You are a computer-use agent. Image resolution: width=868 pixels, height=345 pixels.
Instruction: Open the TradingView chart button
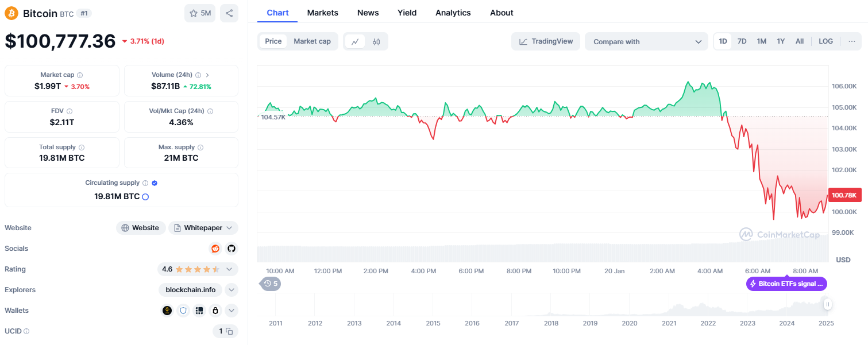pyautogui.click(x=546, y=41)
